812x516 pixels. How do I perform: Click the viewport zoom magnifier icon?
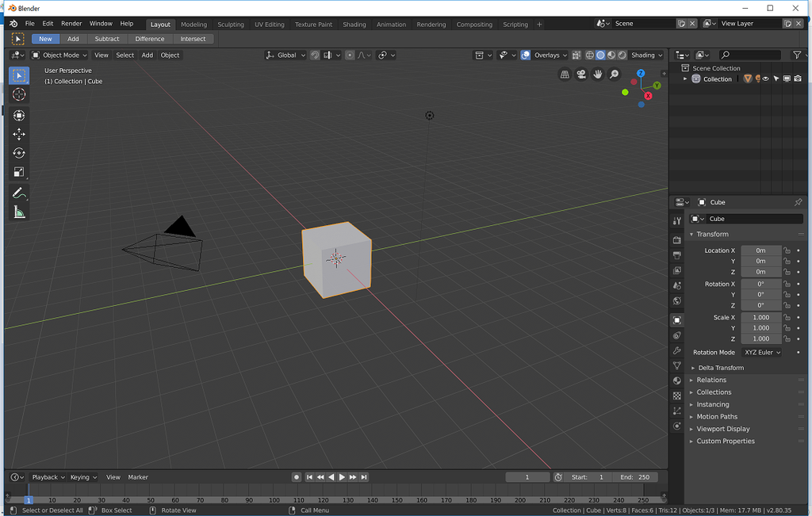pos(615,75)
